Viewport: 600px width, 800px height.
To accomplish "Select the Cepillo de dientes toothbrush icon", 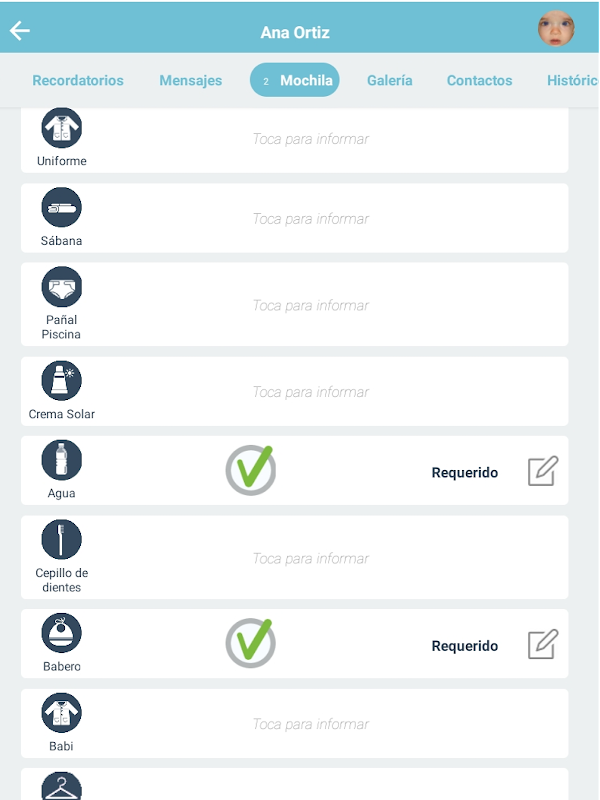I will pyautogui.click(x=62, y=540).
